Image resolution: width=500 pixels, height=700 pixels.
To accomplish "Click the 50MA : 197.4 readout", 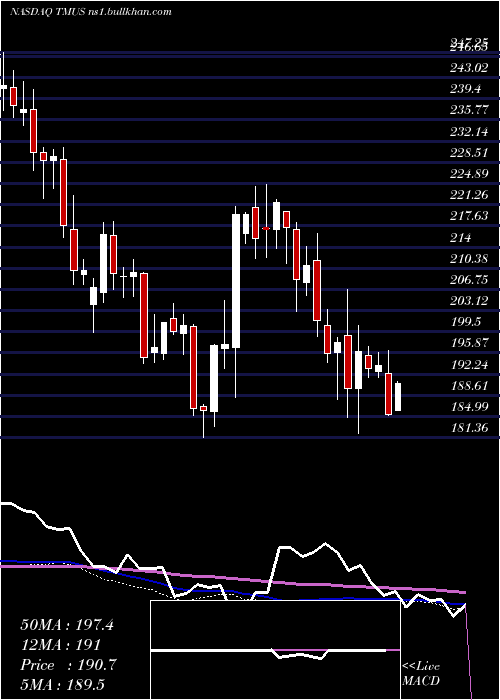I will point(67,625).
